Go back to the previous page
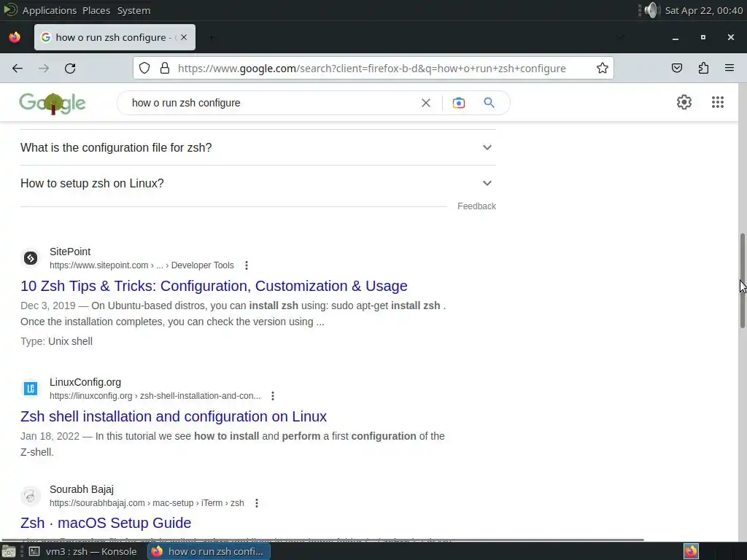Viewport: 747px width, 560px height. pos(18,68)
